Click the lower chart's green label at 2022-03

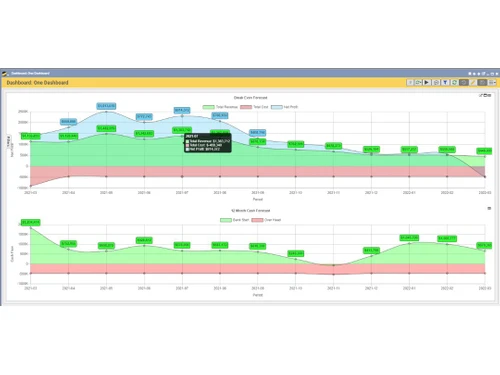click(484, 245)
